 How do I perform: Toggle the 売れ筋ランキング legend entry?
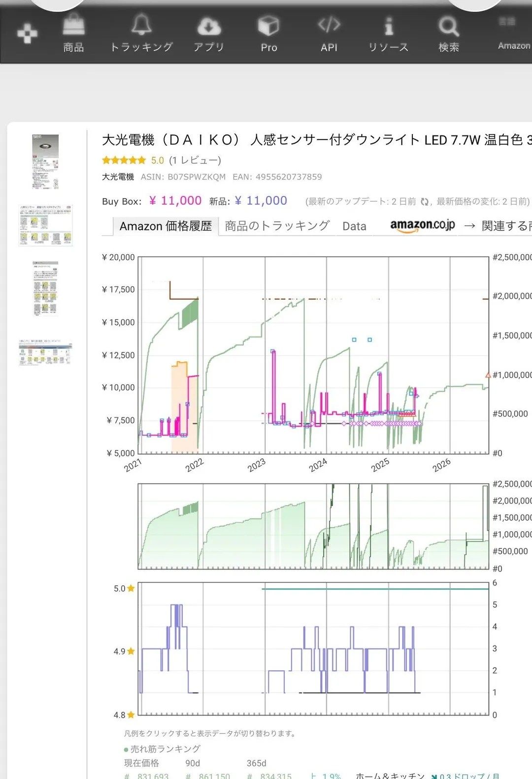(162, 749)
